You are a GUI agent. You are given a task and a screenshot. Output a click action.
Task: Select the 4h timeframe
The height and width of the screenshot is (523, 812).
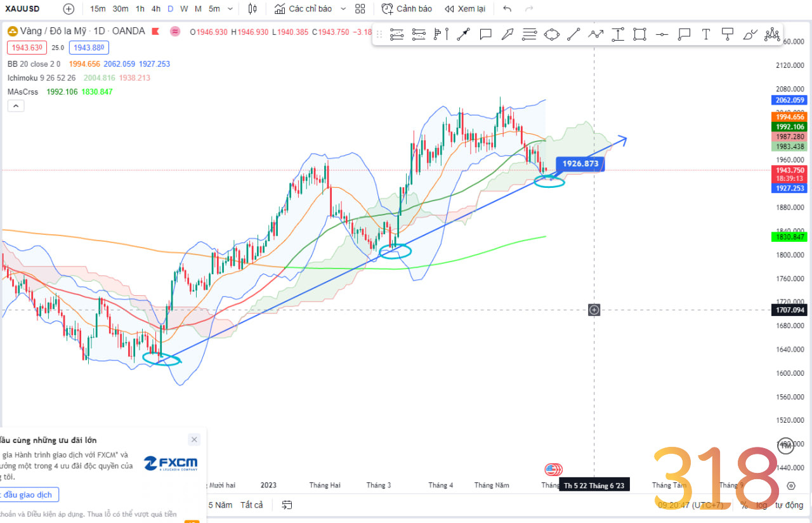pyautogui.click(x=156, y=9)
